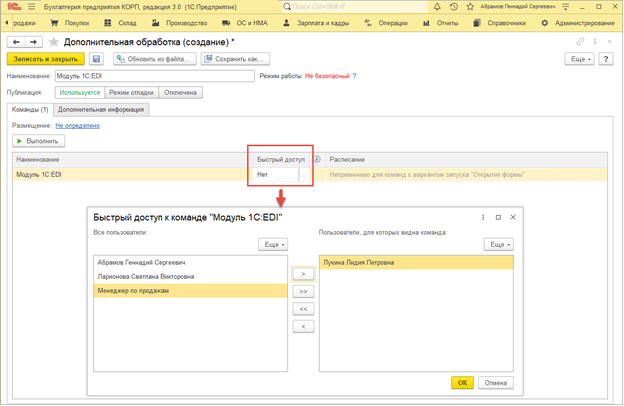
Task: Search field Поиск Ctrl+Shift+F
Action: [x=355, y=7]
